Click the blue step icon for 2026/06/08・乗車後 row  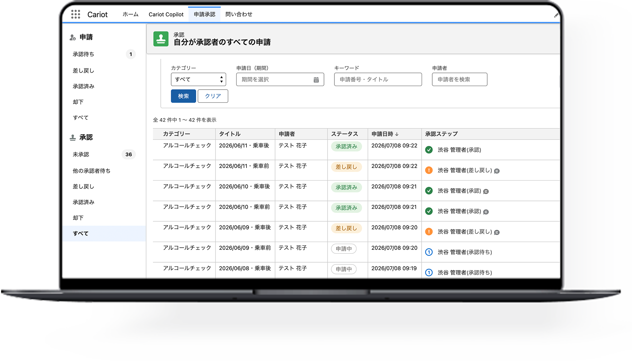[429, 272]
